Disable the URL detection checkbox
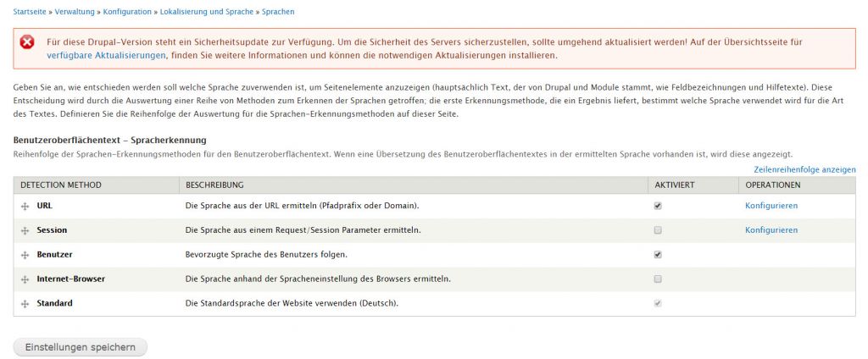 tap(658, 206)
